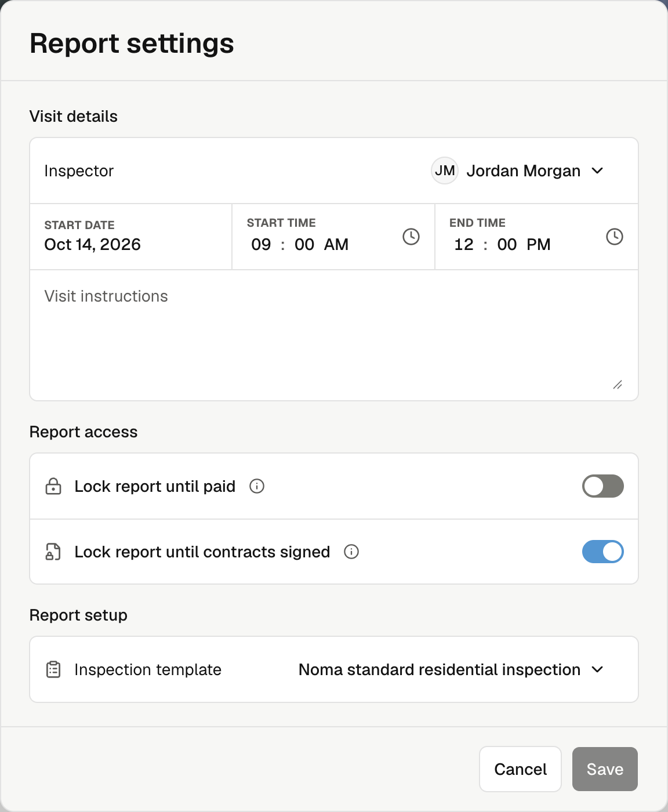Click the Inspector label

pos(79,171)
